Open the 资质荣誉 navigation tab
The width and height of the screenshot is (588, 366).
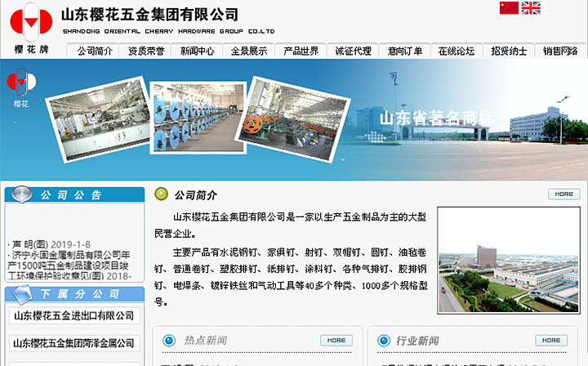pyautogui.click(x=146, y=51)
